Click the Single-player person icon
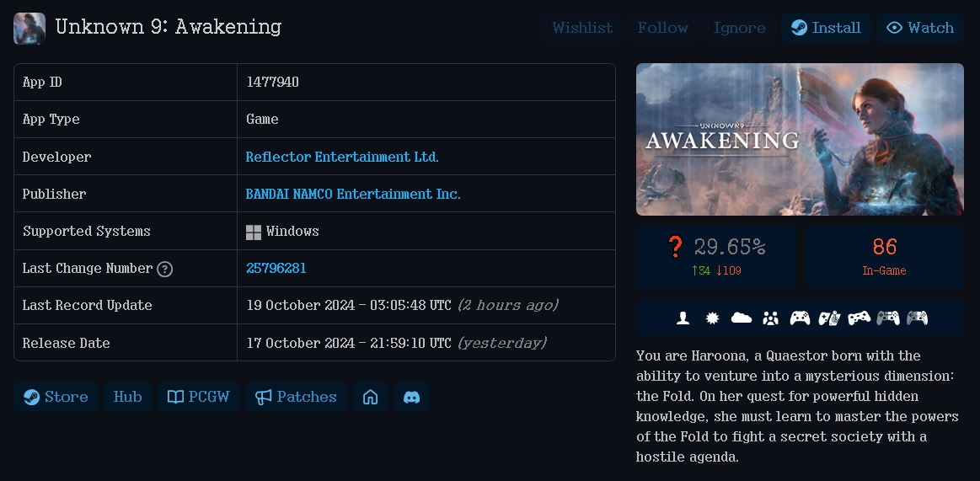This screenshot has height=481, width=980. tap(683, 318)
